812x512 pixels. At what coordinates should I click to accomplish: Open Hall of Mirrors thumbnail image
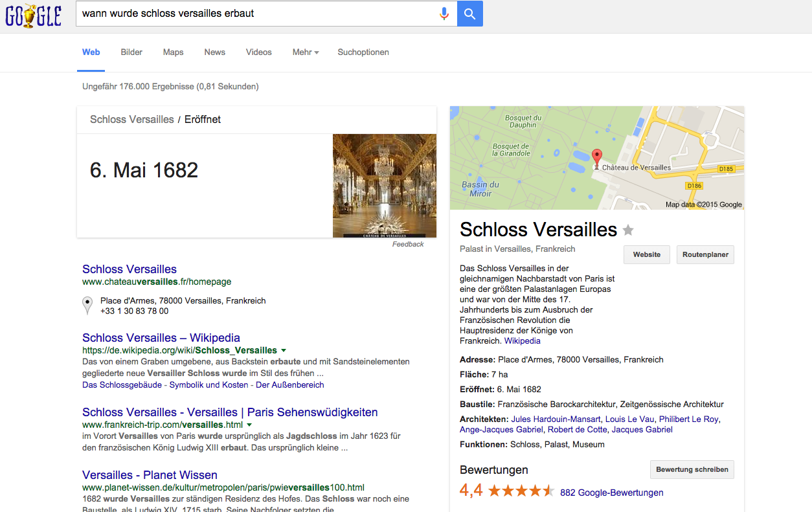coord(385,186)
